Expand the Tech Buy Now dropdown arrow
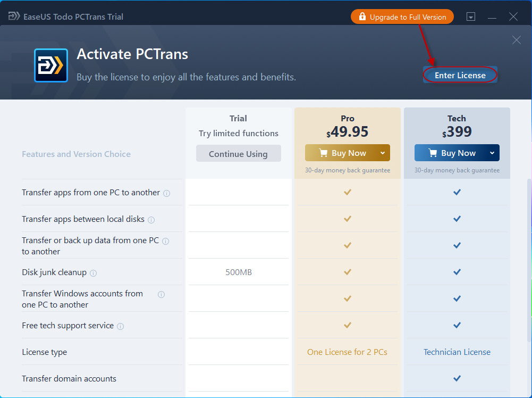The image size is (532, 398). point(492,153)
